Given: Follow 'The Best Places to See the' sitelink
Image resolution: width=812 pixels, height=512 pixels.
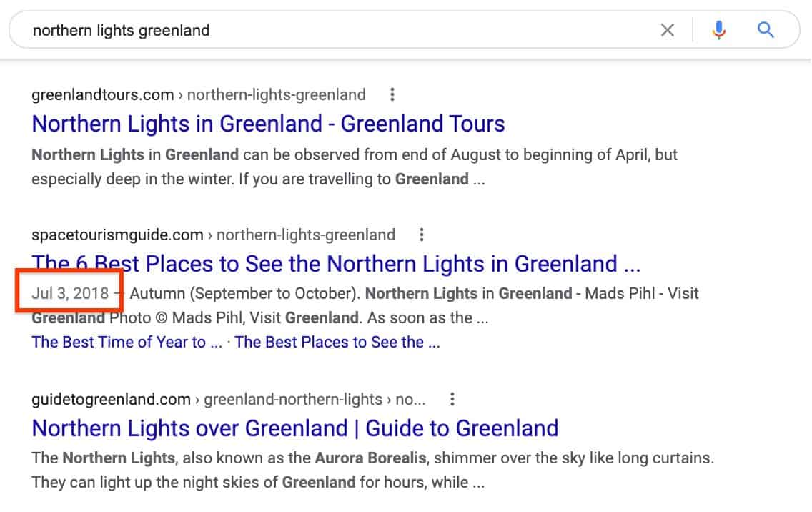Looking at the screenshot, I should 337,342.
